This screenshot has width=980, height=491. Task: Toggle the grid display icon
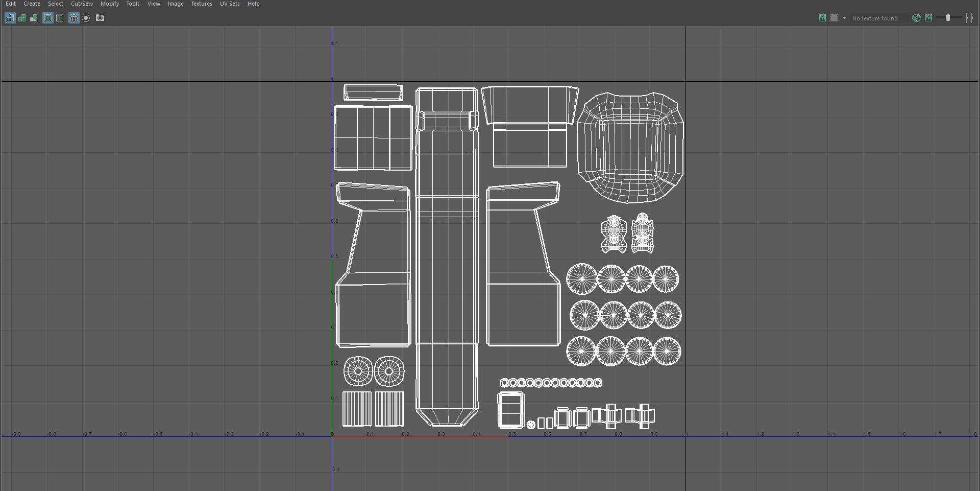coord(74,18)
